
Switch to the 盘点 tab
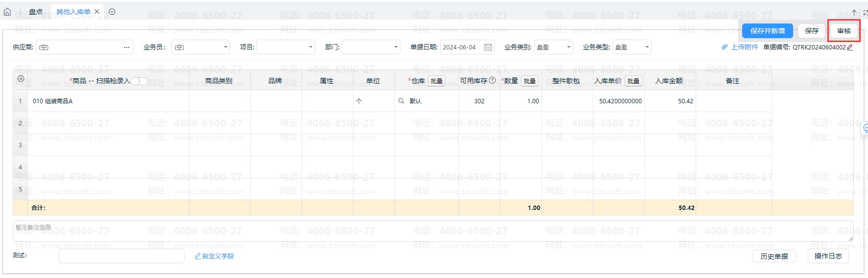(36, 12)
